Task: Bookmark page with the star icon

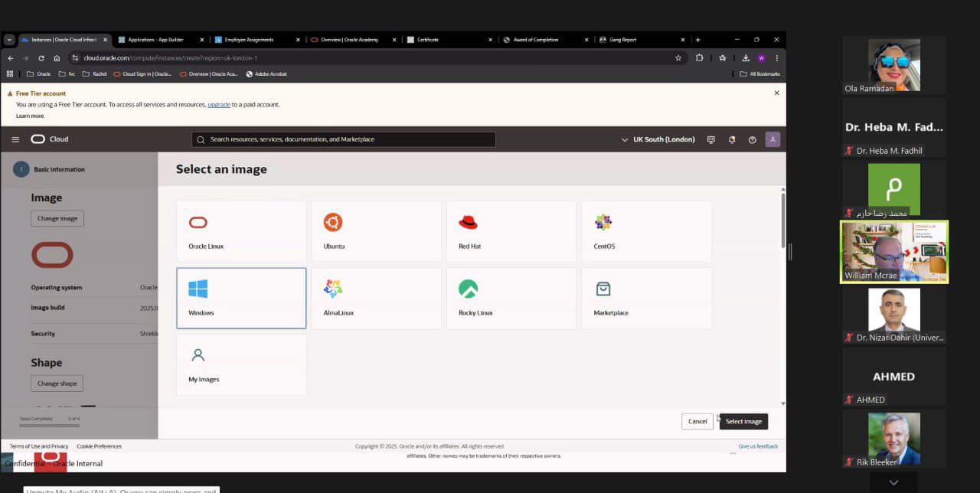Action: (678, 57)
